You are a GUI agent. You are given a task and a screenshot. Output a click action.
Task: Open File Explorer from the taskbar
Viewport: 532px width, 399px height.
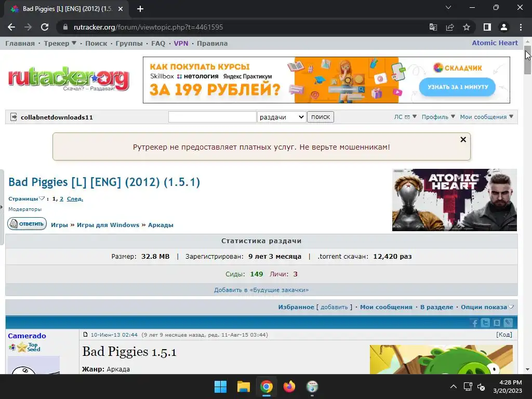tap(243, 387)
